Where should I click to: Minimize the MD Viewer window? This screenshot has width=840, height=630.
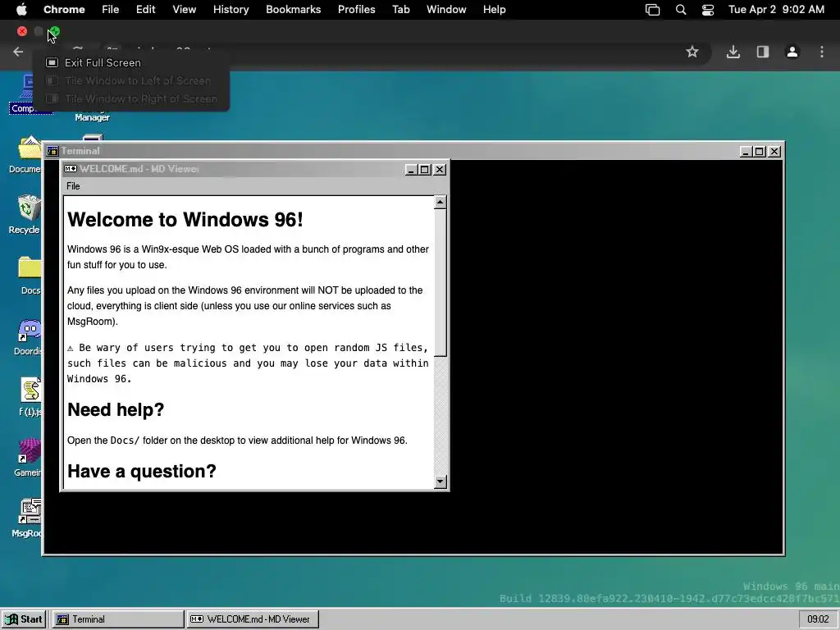coord(411,169)
